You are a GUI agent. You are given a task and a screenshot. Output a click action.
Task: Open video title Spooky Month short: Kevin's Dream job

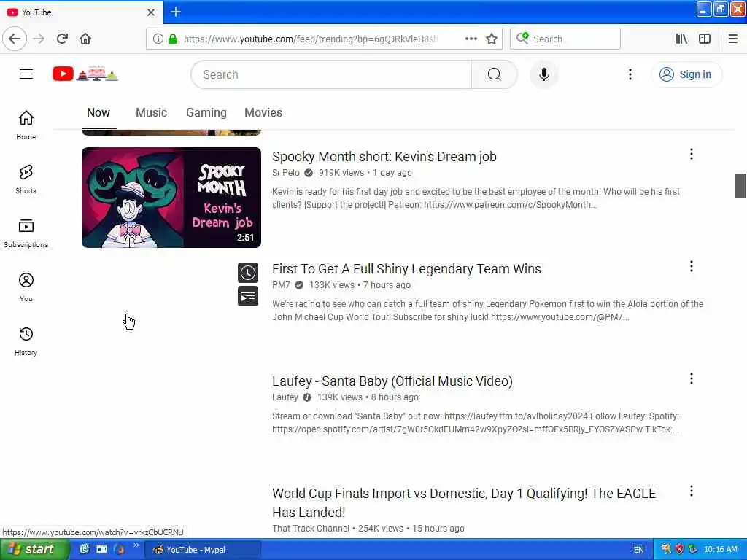tap(384, 157)
